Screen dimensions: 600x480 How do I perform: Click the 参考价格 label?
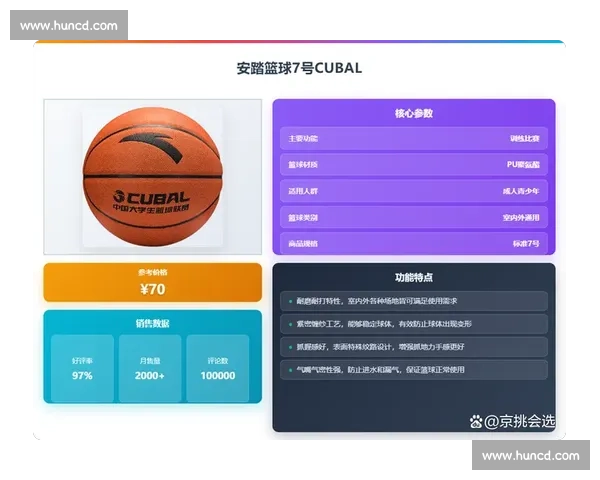[153, 273]
